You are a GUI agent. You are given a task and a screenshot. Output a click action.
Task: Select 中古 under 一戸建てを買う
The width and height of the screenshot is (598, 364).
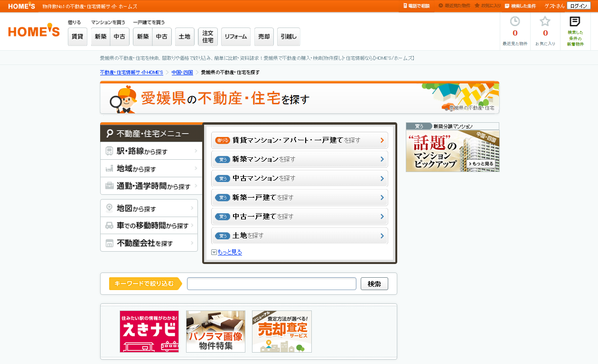(x=162, y=36)
